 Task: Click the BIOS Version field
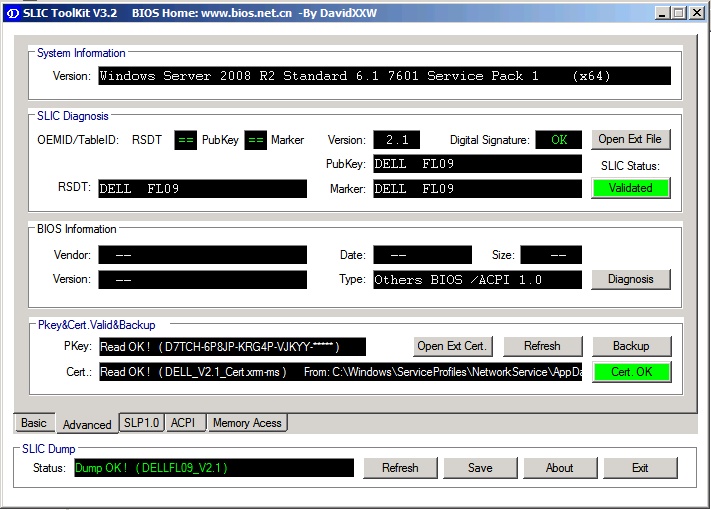coord(203,280)
